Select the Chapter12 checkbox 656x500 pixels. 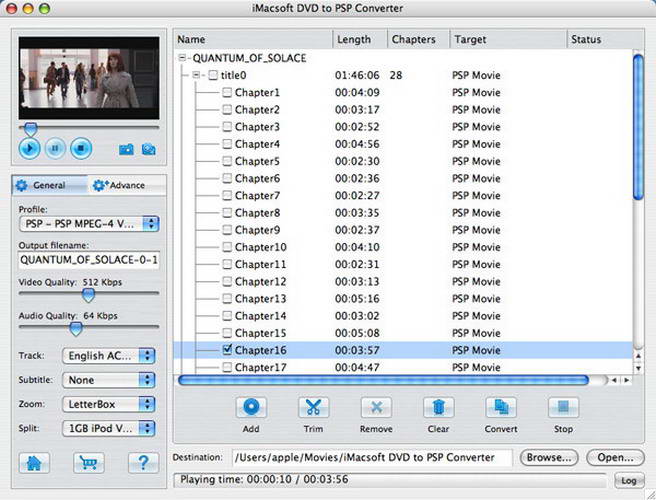pos(227,281)
